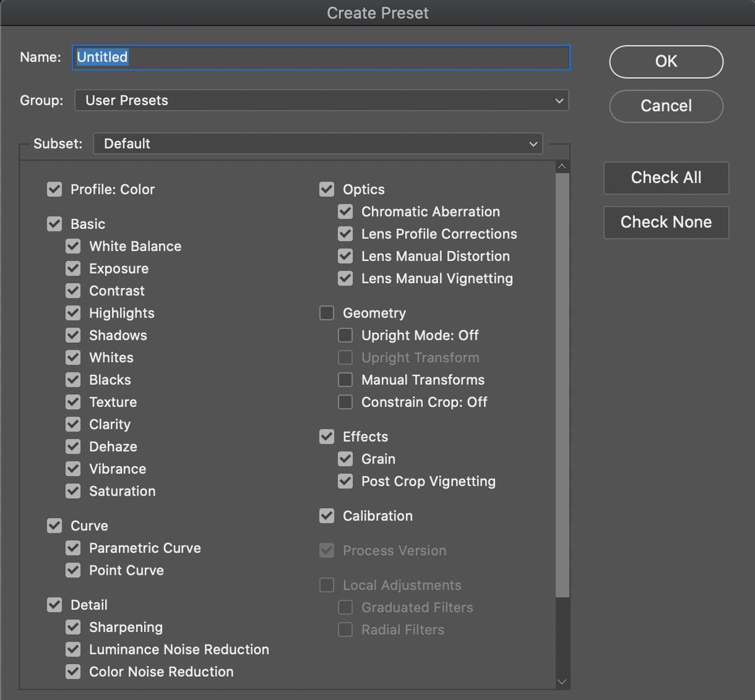
Task: Toggle Point Curve checkbox
Action: [x=73, y=570]
